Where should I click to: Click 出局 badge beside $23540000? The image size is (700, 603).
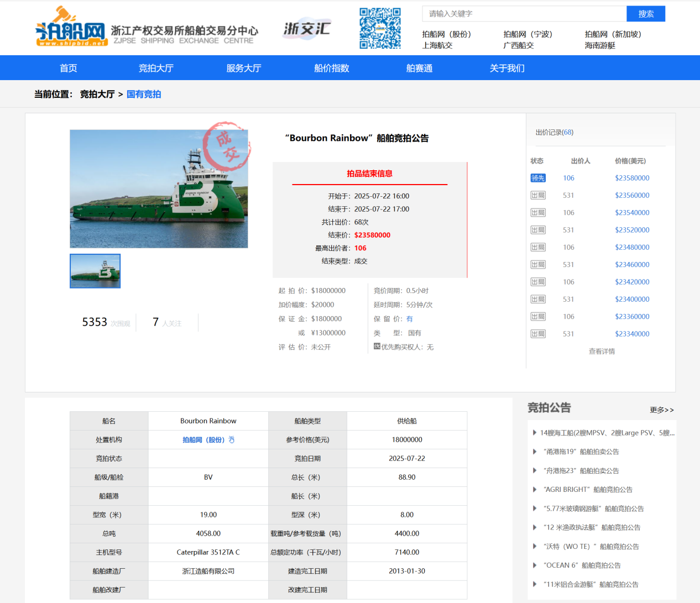538,213
